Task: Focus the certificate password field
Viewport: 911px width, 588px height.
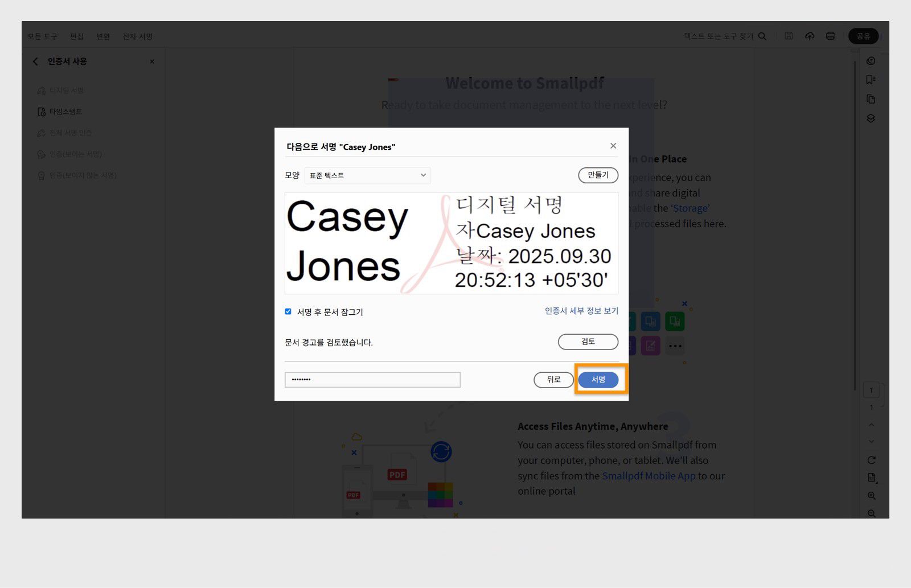Action: click(372, 380)
